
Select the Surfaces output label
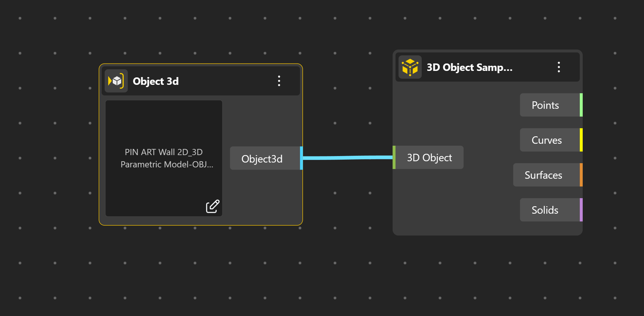(543, 175)
